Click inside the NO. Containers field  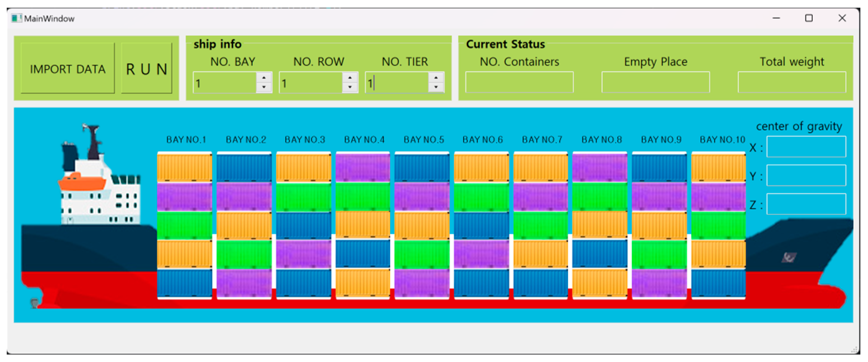[x=519, y=82]
